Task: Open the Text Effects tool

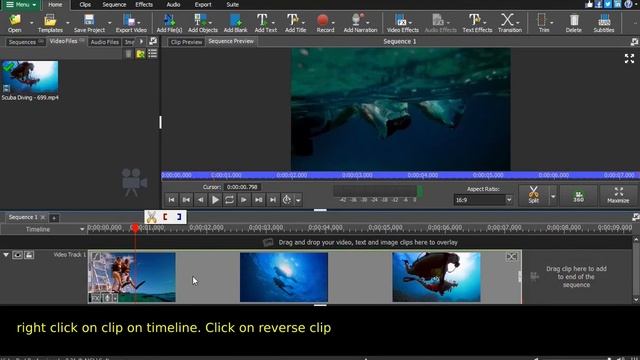Action: (x=477, y=23)
